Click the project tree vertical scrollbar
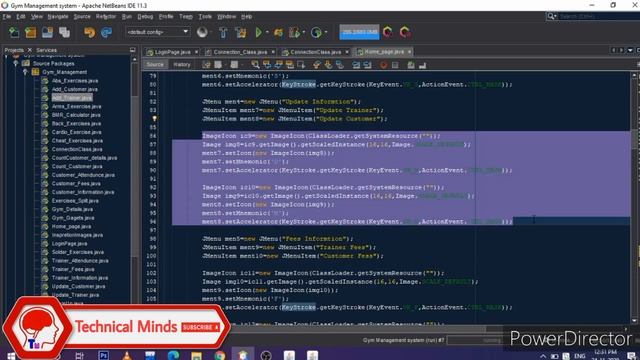 click(135, 180)
